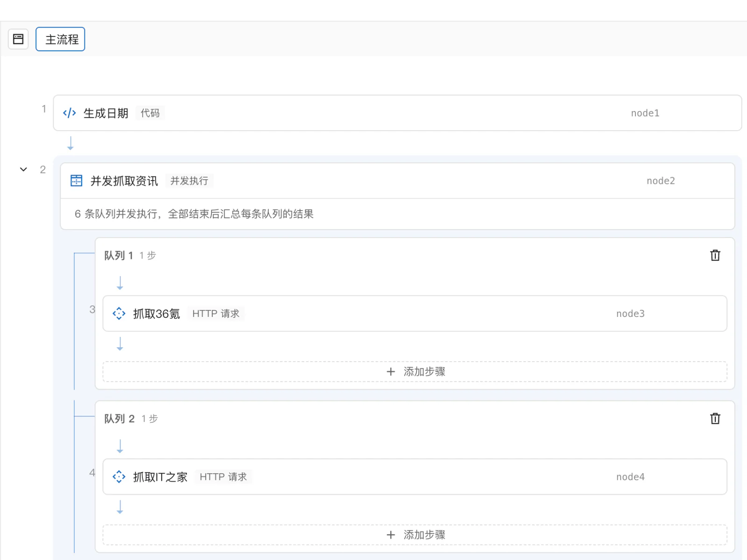Click the HTTP icon of 抓取36氪
The width and height of the screenshot is (747, 560).
click(119, 314)
